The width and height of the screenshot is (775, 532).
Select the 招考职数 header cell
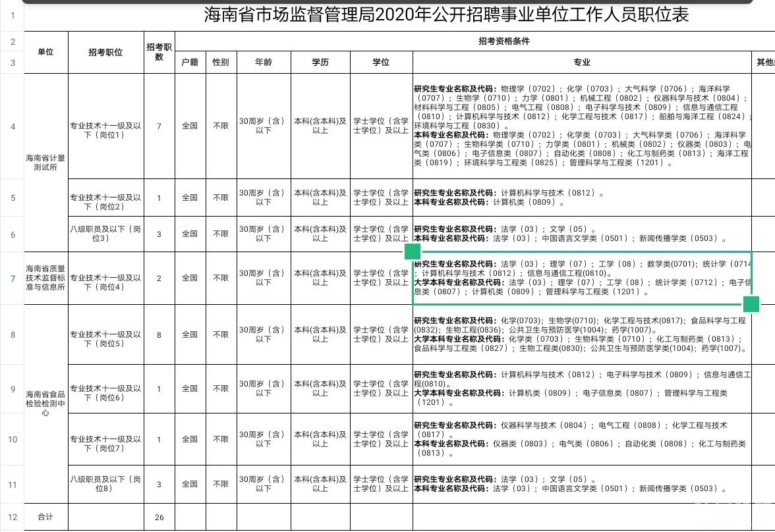click(x=159, y=52)
